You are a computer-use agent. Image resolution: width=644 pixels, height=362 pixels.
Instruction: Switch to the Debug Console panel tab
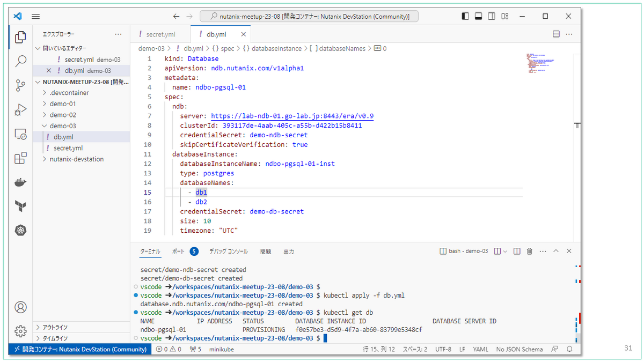229,251
